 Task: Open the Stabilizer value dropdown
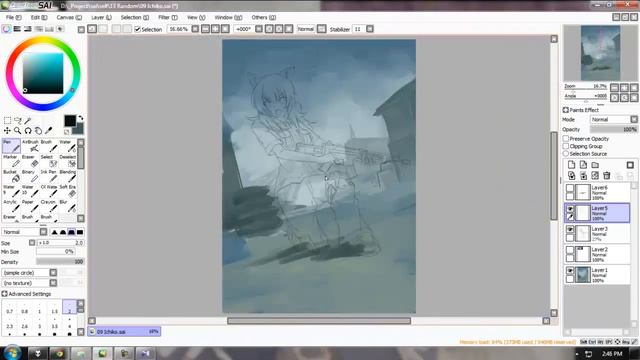[370, 29]
